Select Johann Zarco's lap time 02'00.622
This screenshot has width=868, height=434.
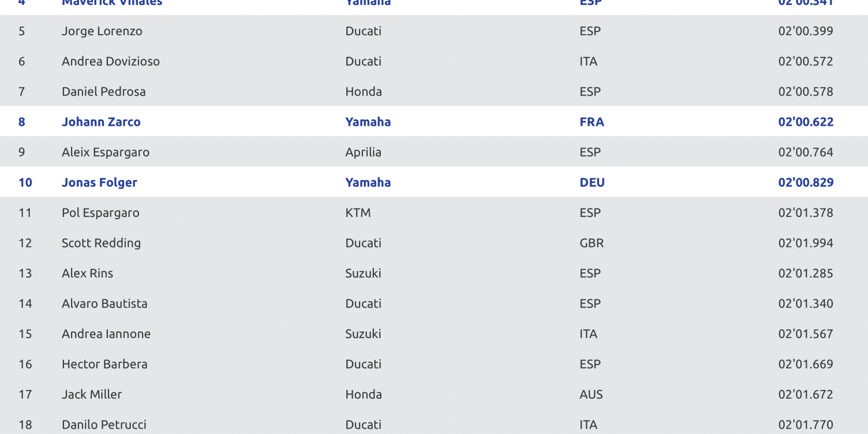point(806,122)
